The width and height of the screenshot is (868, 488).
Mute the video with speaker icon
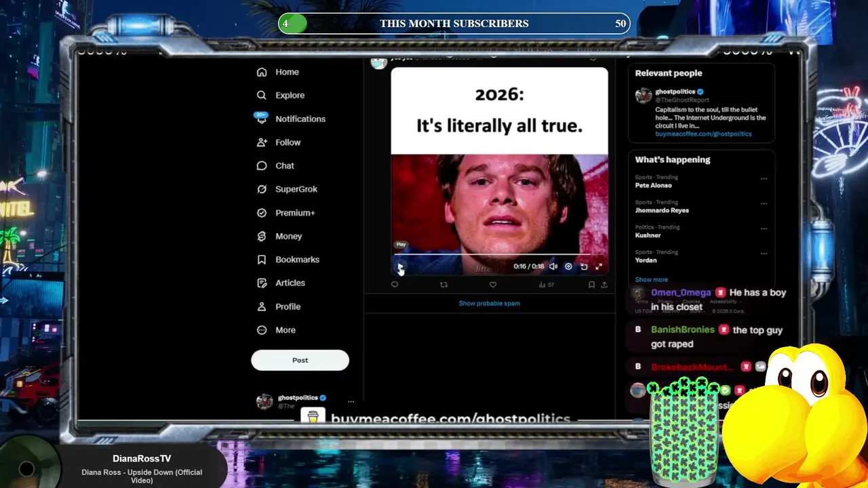[x=553, y=266]
